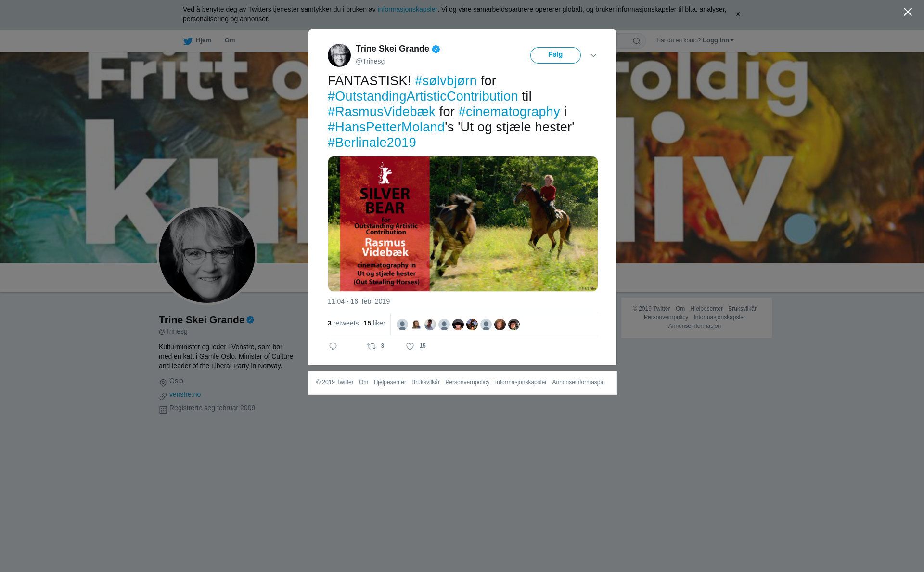The width and height of the screenshot is (924, 572).
Task: Open the Silver Bear tweet image
Action: pos(463,224)
